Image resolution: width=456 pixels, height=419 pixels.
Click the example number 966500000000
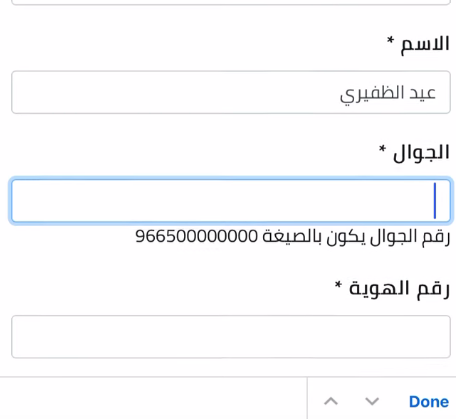click(196, 236)
